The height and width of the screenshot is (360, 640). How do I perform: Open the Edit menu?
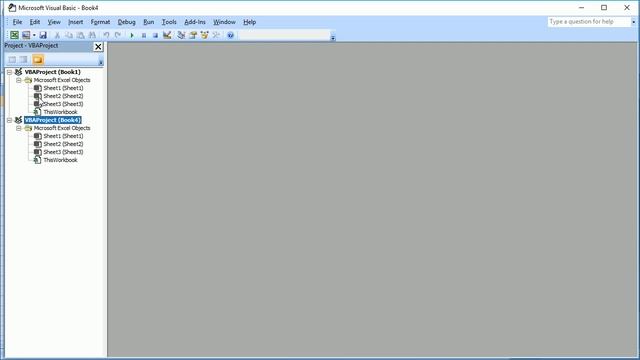35,22
